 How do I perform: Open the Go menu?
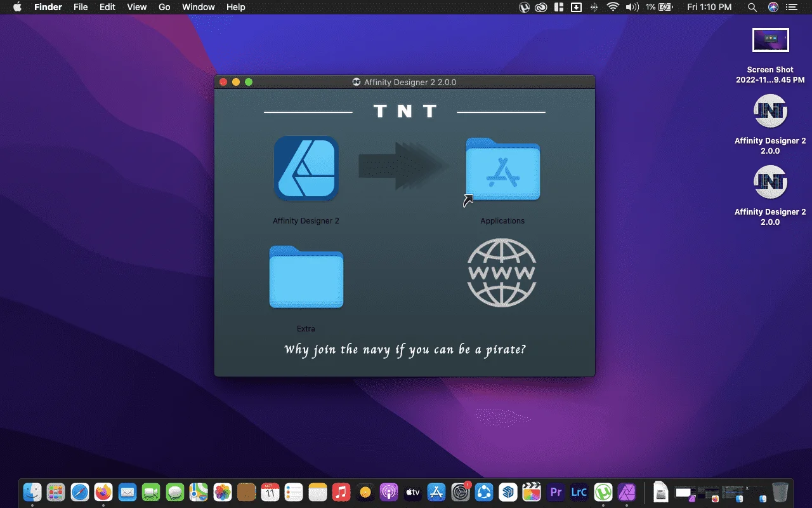click(164, 7)
